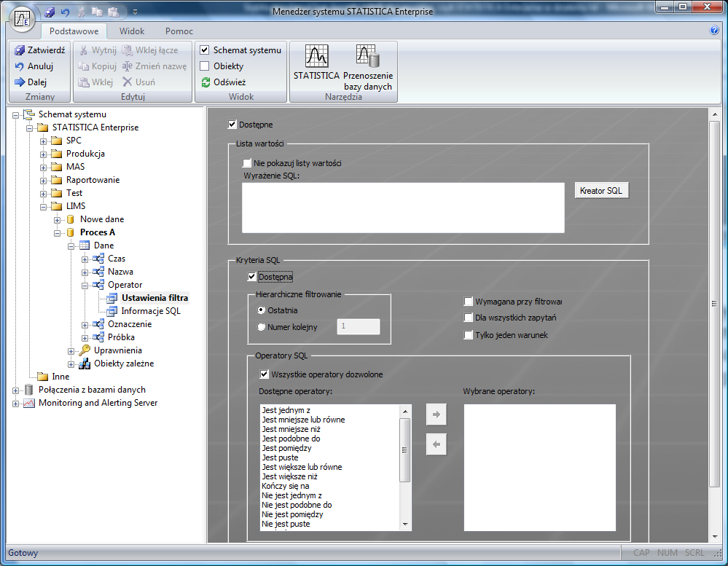Click the Numer kolejny number field
728x566 pixels.
tap(359, 326)
